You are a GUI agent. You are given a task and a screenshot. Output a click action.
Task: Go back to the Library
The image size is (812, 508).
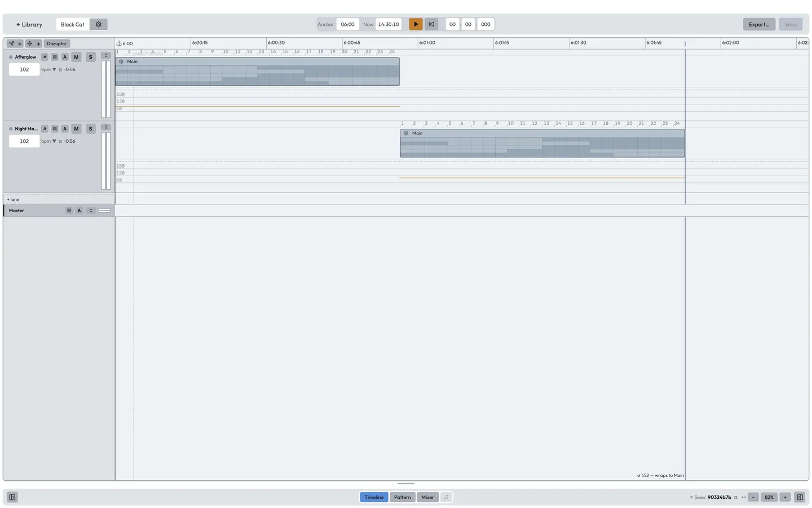click(x=29, y=24)
